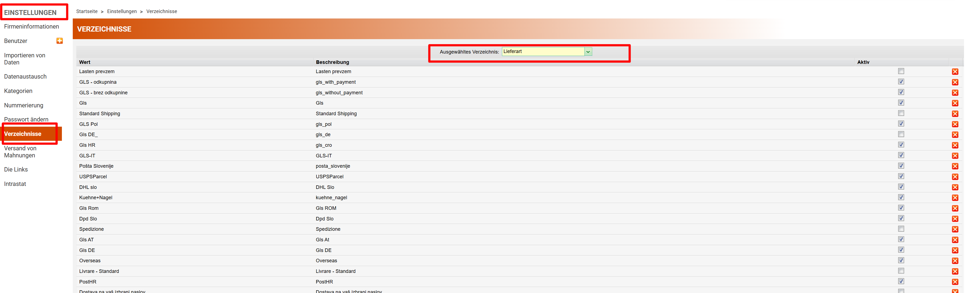Select the kuehne_nagel description cell
980x293 pixels.
click(x=331, y=198)
